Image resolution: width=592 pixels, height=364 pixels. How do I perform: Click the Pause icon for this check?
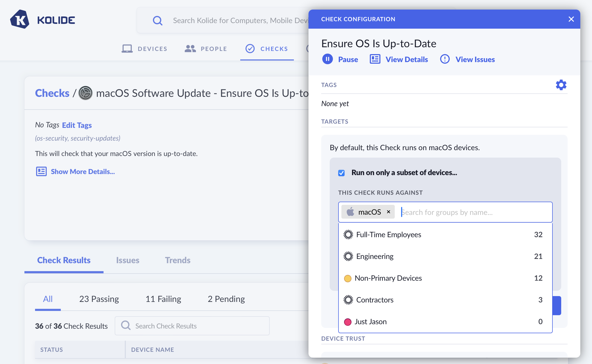pyautogui.click(x=327, y=59)
